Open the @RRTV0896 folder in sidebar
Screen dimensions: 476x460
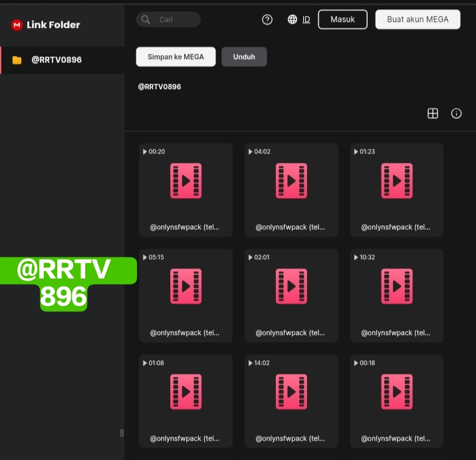[x=62, y=60]
